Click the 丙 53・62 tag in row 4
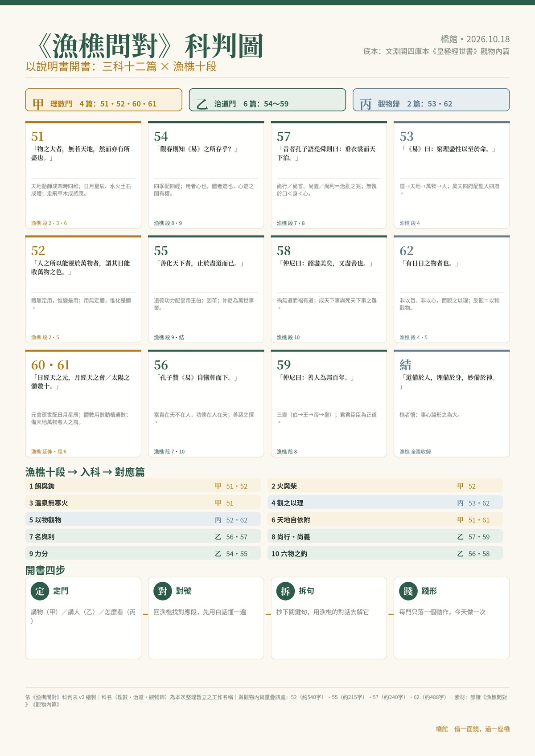The image size is (535, 756). [x=473, y=503]
